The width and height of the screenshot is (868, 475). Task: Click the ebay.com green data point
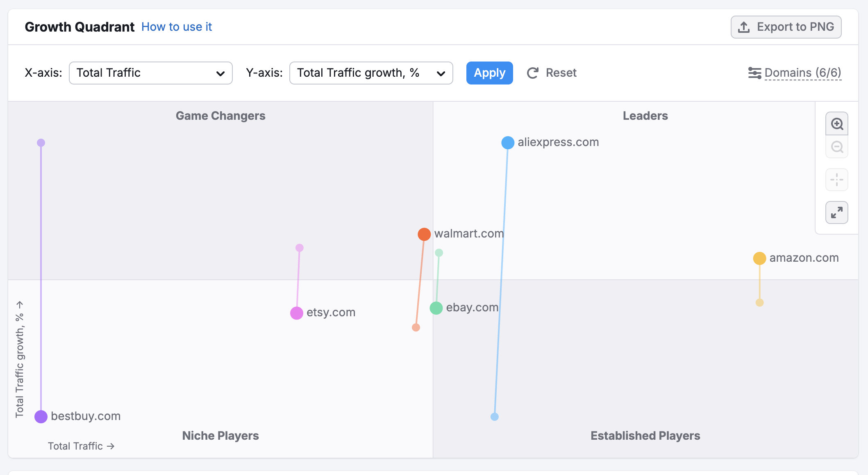click(x=436, y=308)
